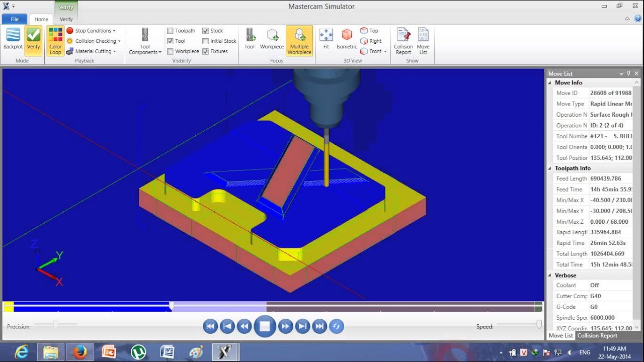Collapse the Verbose section

[x=550, y=275]
